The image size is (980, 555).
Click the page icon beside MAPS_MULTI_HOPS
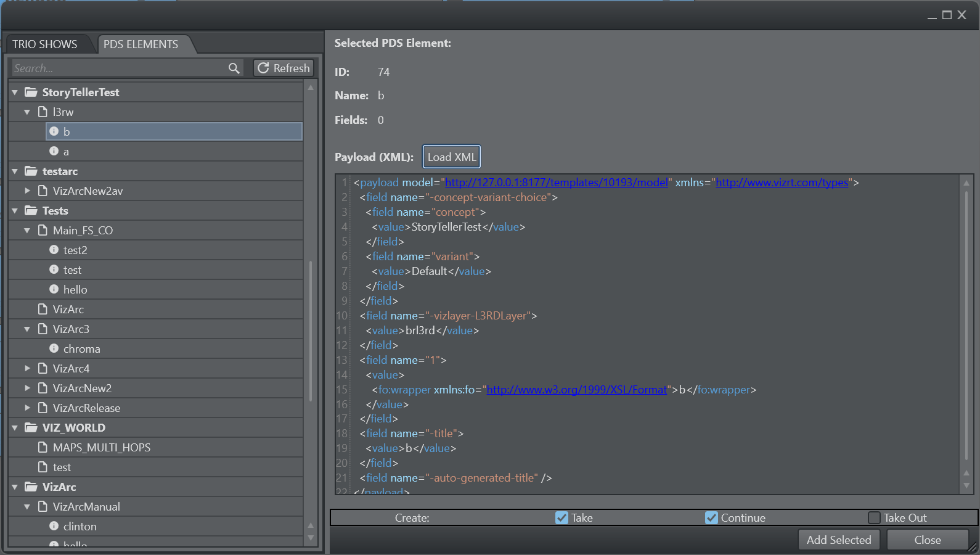43,448
